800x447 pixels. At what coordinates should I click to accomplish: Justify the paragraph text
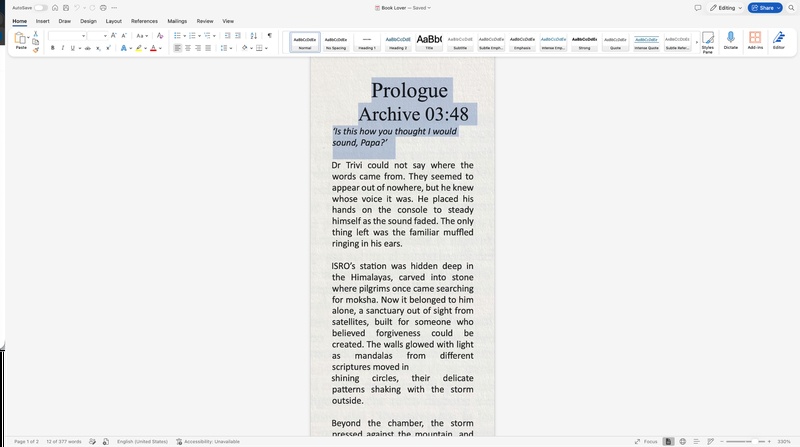(x=208, y=48)
